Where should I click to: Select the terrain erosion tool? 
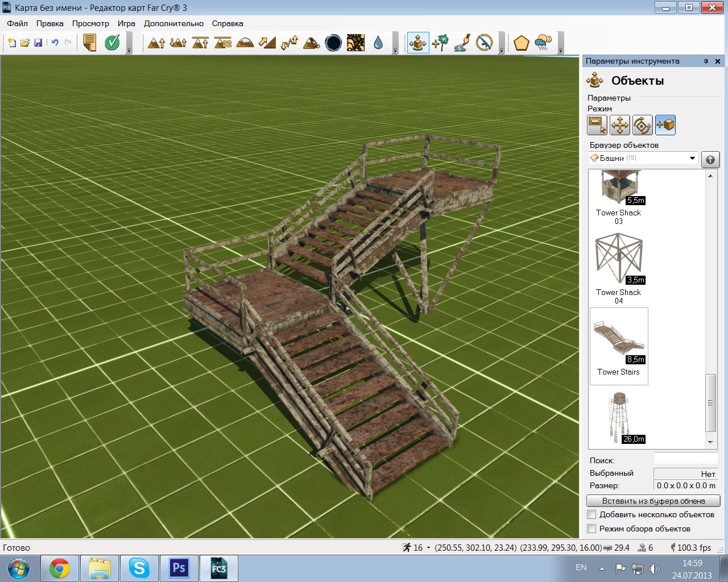pos(311,43)
